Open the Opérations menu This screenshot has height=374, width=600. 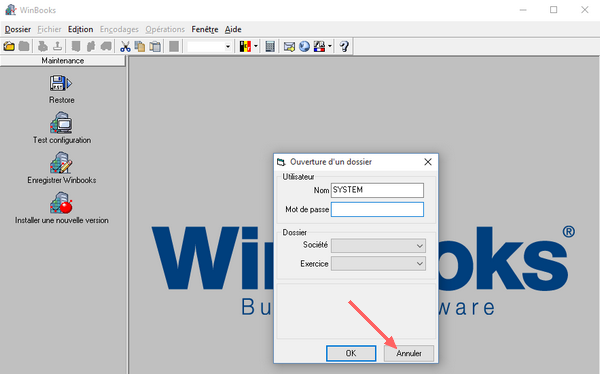(165, 29)
